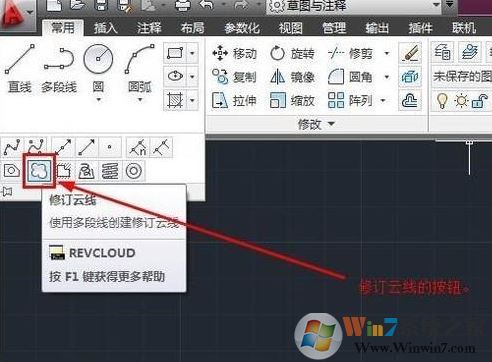Image resolution: width=492 pixels, height=362 pixels.
Task: Open the customize quick access toolbar arrow
Action: click(450, 5)
